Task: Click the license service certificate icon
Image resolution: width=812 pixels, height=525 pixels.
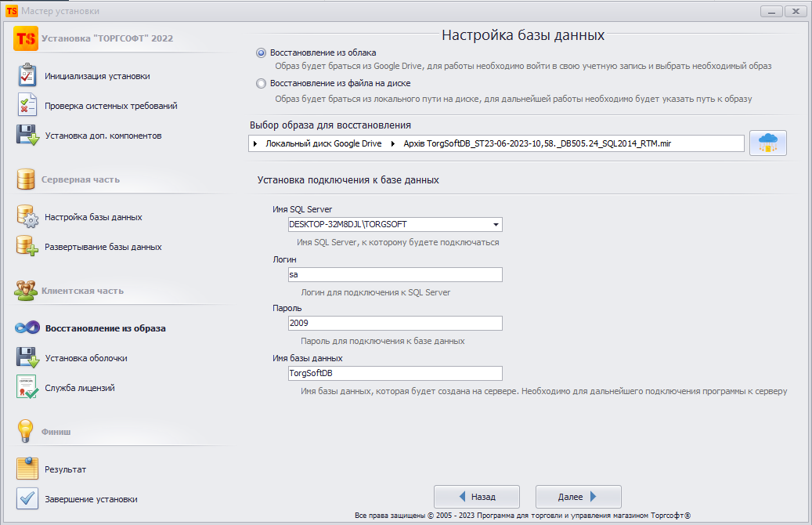Action: (x=27, y=387)
